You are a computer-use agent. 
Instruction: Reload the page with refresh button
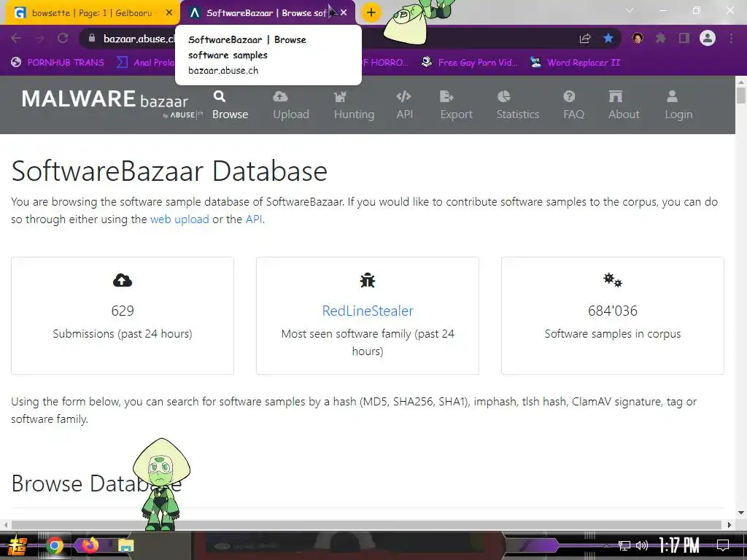63,38
